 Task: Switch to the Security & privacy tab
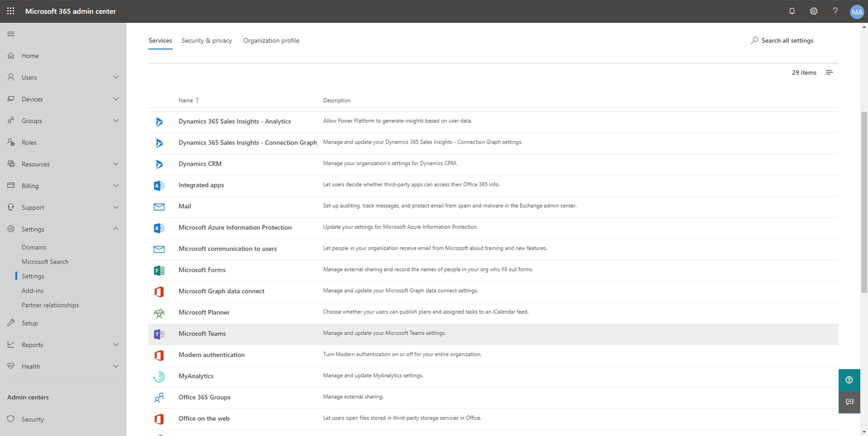coord(207,40)
